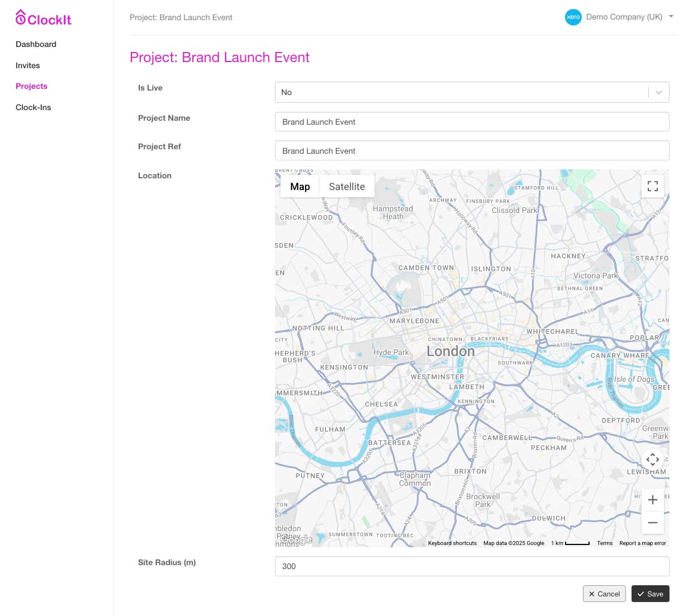693x616 pixels.
Task: Click Hyde Park on the map
Action: click(391, 353)
